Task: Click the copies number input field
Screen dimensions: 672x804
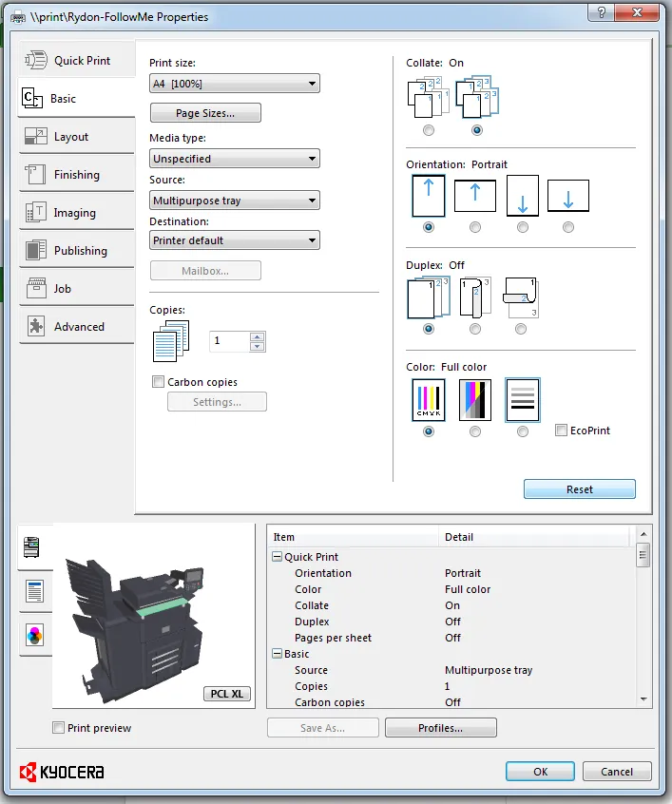Action: pyautogui.click(x=230, y=341)
